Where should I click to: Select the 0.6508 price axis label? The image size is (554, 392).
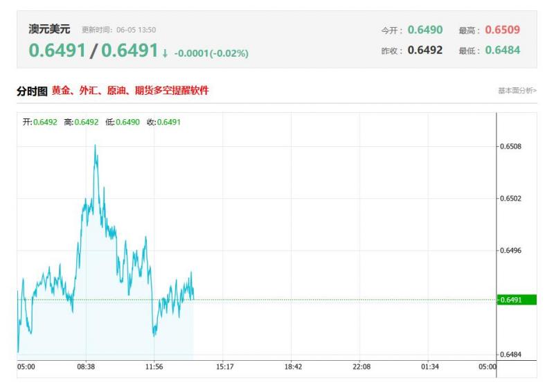click(510, 146)
